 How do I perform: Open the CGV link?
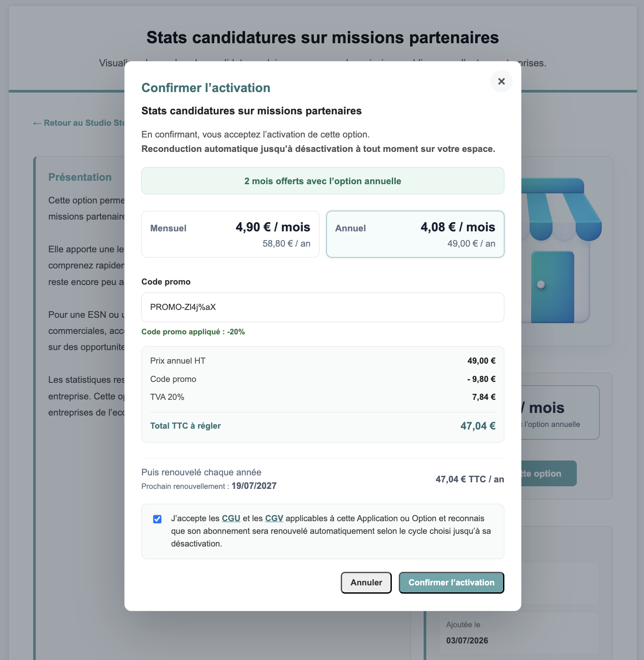point(274,518)
